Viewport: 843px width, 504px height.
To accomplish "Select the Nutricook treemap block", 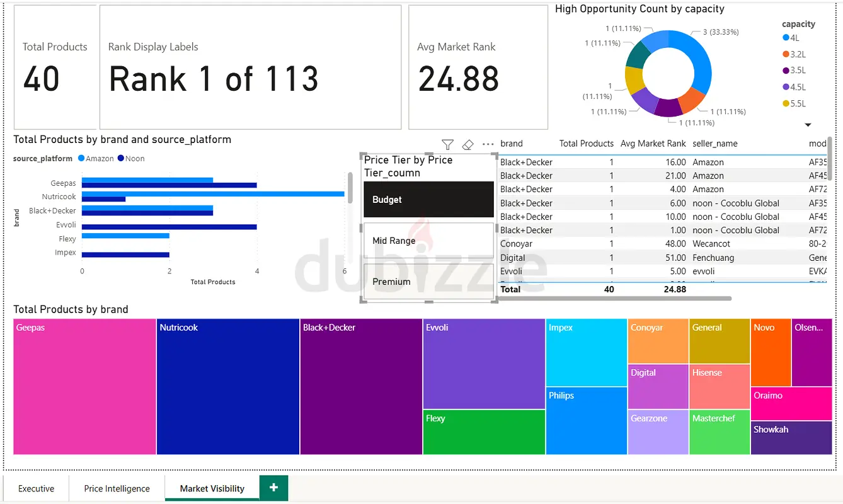I will pos(227,386).
